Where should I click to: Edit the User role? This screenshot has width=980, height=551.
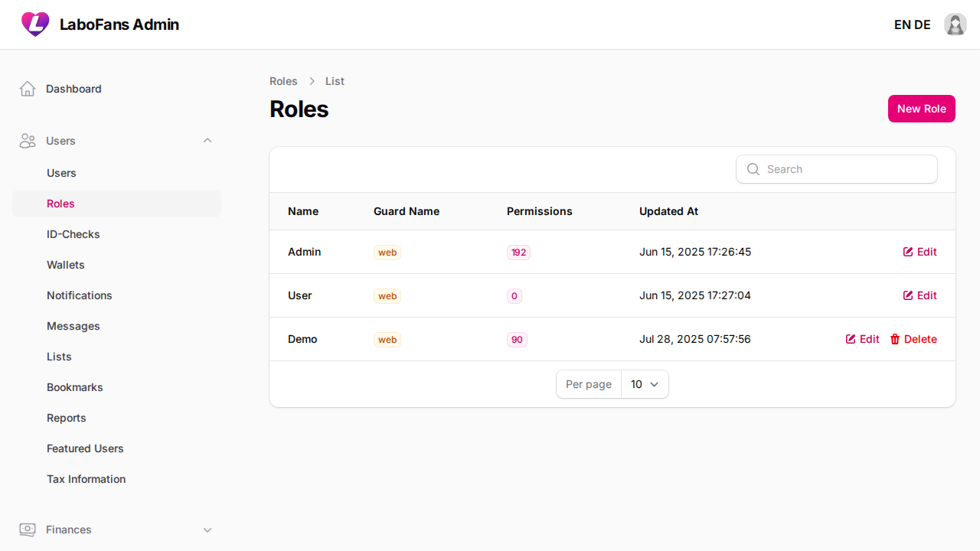tap(920, 295)
